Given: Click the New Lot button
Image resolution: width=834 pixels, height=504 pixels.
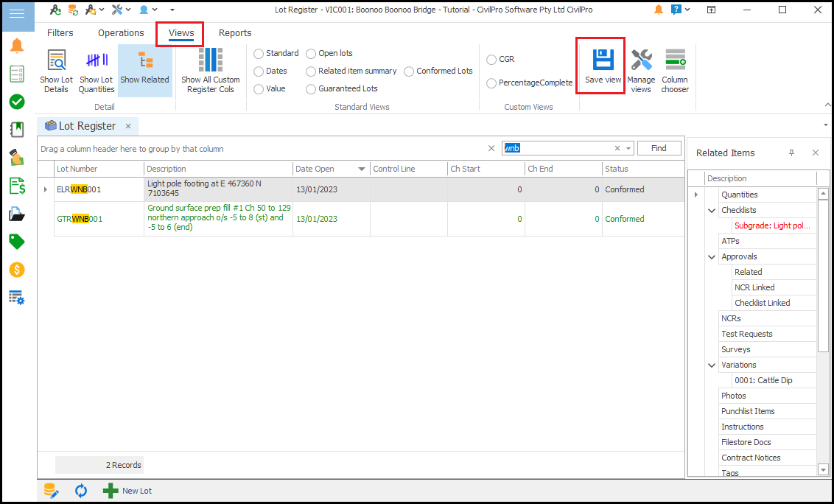Looking at the screenshot, I should click(127, 491).
